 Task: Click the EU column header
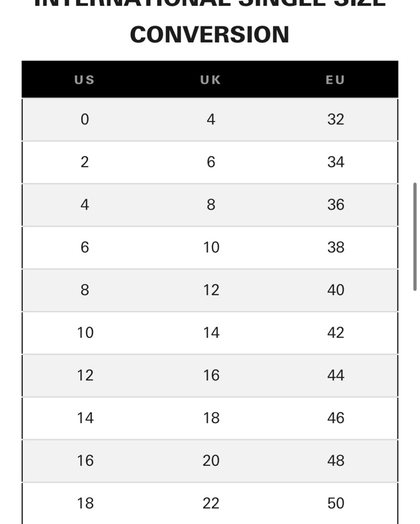tap(336, 80)
